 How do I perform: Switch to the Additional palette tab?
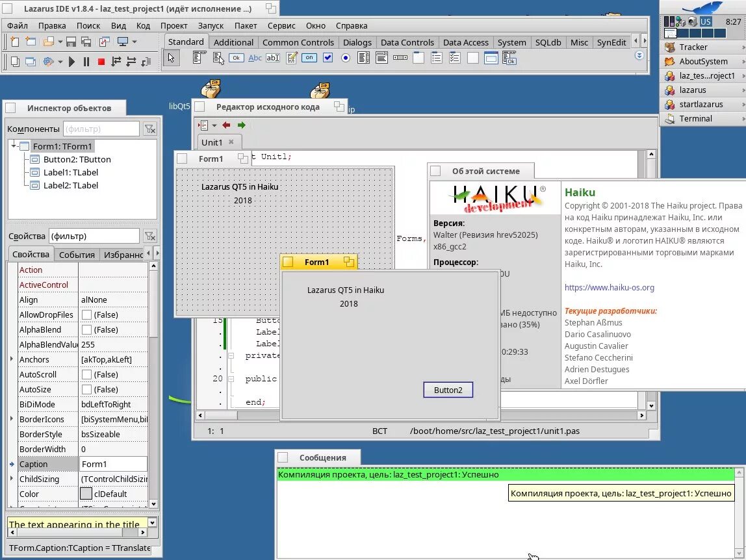[233, 42]
